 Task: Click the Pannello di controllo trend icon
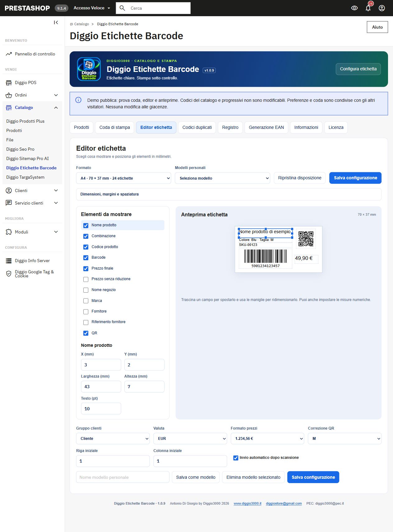pyautogui.click(x=9, y=54)
